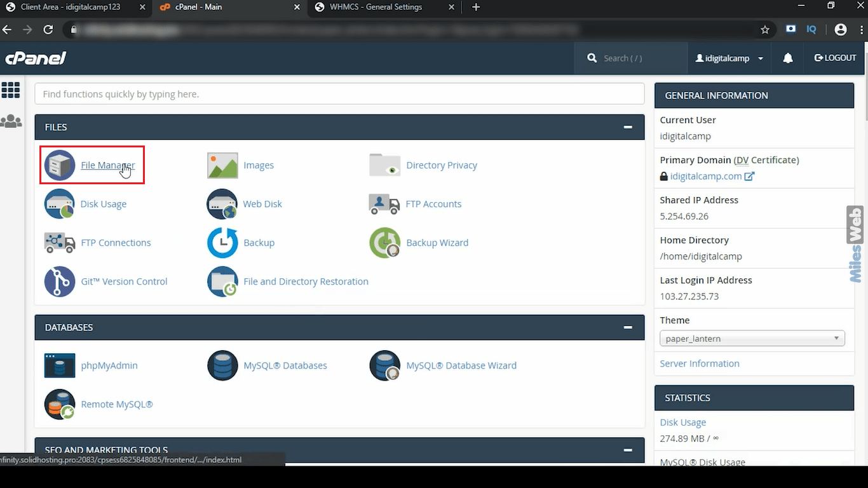Open the FTP Accounts truck icon

(384, 204)
